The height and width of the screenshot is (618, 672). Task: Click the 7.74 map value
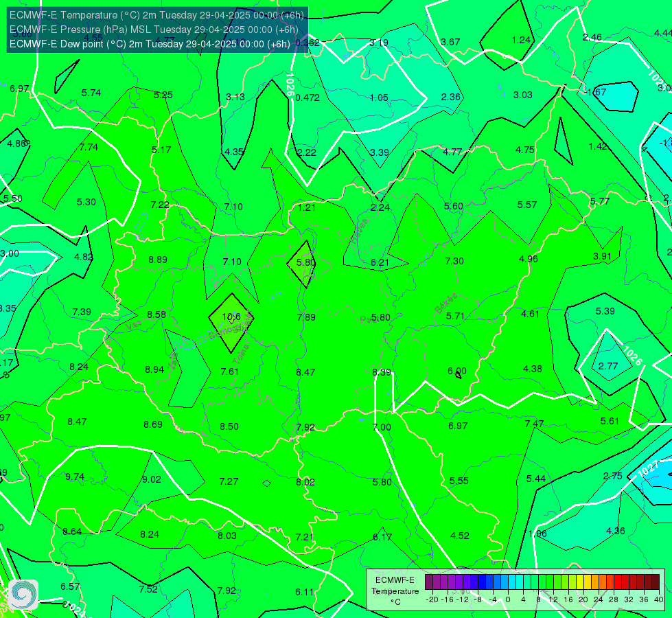[89, 147]
